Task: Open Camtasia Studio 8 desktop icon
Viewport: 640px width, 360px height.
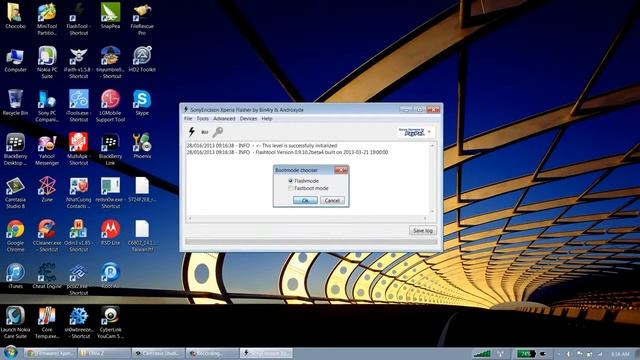Action: [15, 193]
